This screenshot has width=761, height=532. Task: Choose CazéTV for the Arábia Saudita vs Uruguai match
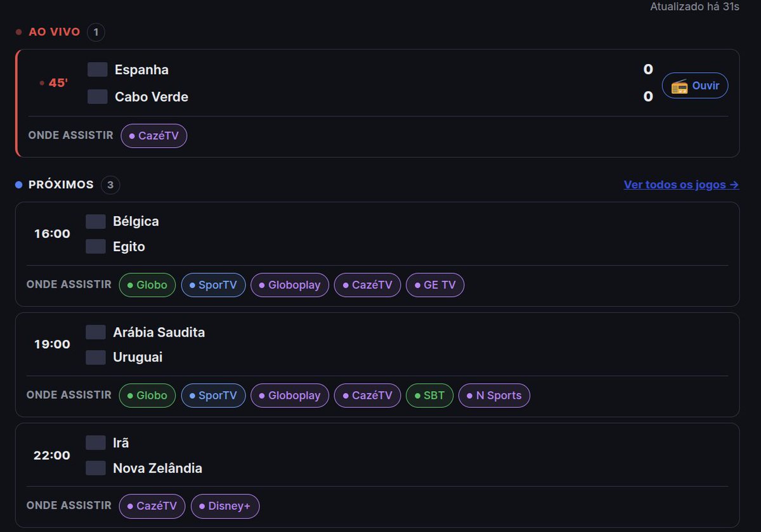point(368,396)
